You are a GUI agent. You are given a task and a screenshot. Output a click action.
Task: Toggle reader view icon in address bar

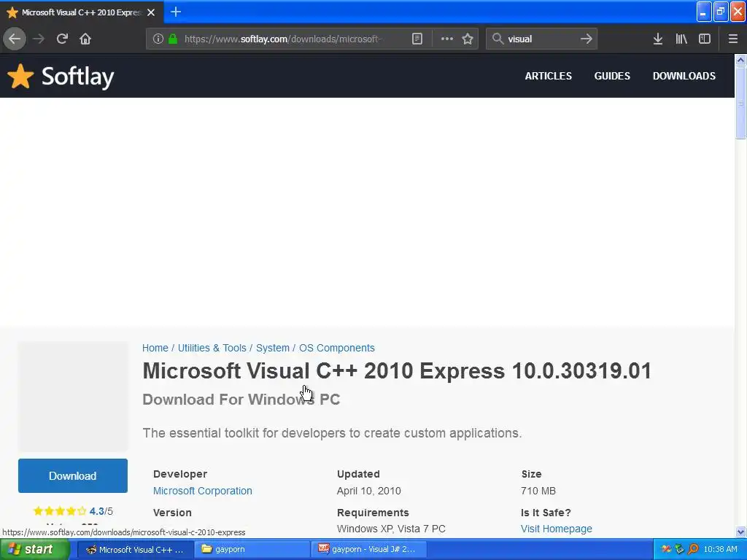[x=417, y=39]
